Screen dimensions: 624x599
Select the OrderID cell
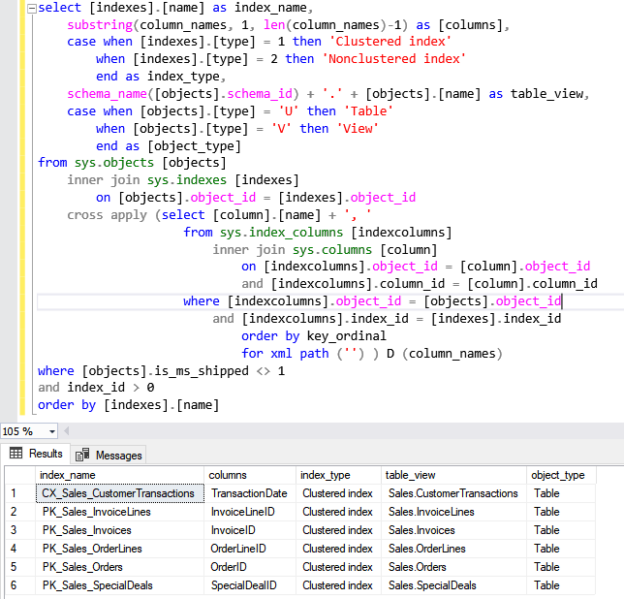[x=250, y=567]
